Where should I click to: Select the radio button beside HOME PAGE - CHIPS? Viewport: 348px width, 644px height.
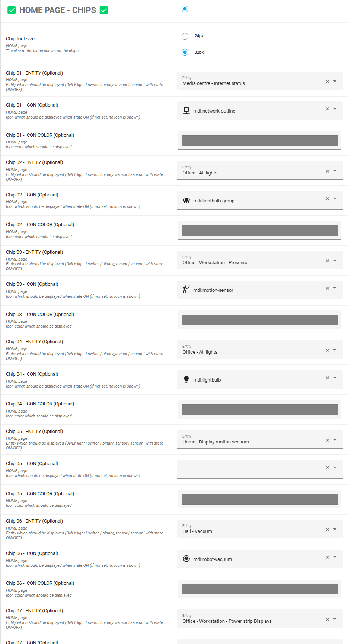point(185,9)
